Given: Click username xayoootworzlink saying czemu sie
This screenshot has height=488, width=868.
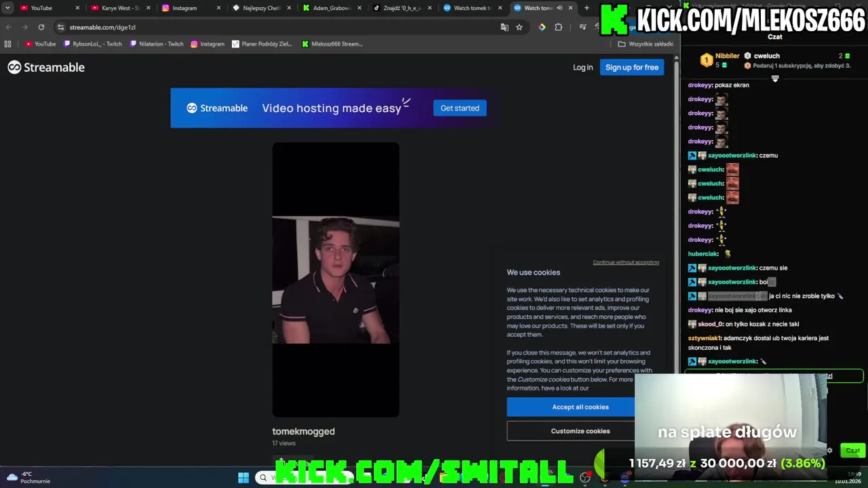Looking at the screenshot, I should [x=732, y=268].
